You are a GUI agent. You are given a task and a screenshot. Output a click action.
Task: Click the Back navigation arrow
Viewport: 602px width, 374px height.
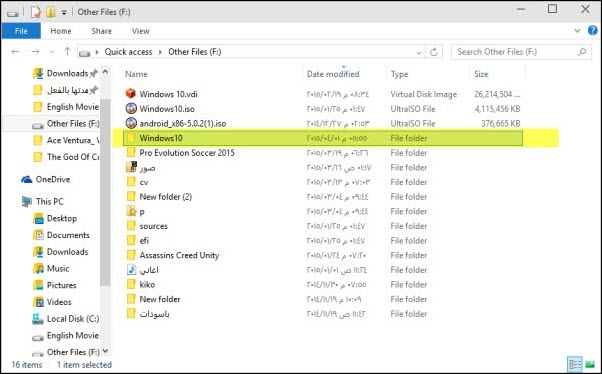pos(15,51)
